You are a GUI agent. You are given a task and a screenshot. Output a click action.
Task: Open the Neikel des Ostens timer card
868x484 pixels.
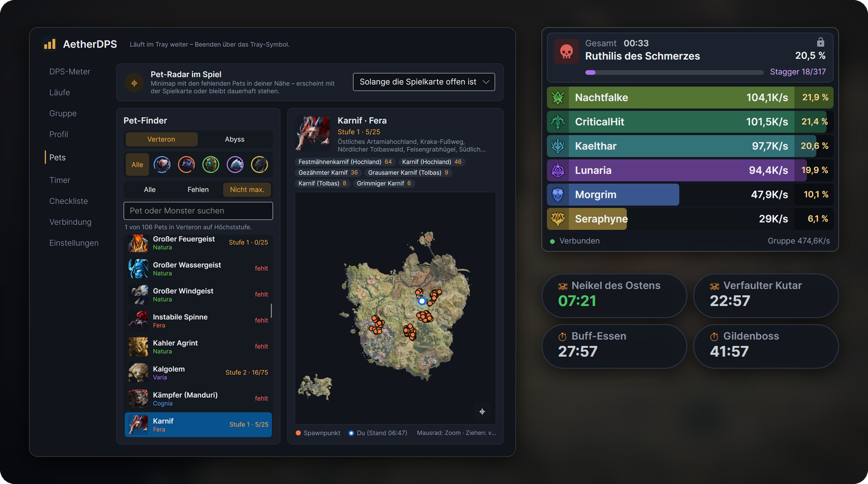pyautogui.click(x=614, y=295)
